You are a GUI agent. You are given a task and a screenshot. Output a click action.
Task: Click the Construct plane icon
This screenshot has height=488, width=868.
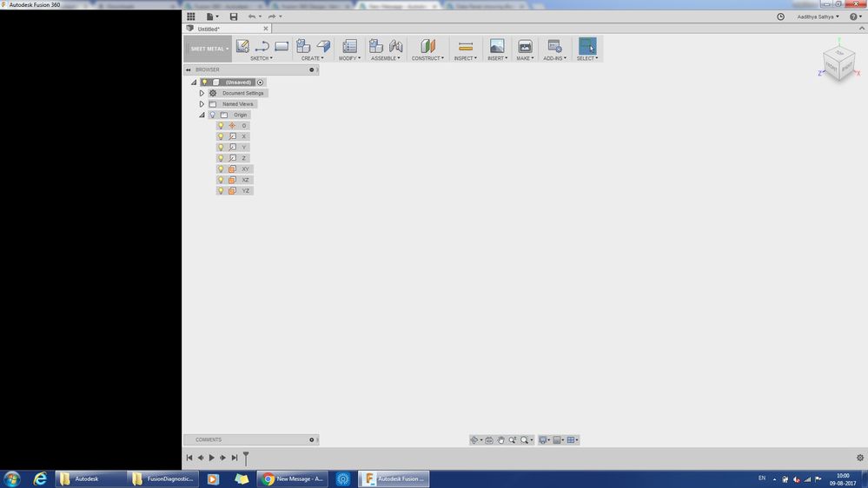pyautogui.click(x=427, y=46)
